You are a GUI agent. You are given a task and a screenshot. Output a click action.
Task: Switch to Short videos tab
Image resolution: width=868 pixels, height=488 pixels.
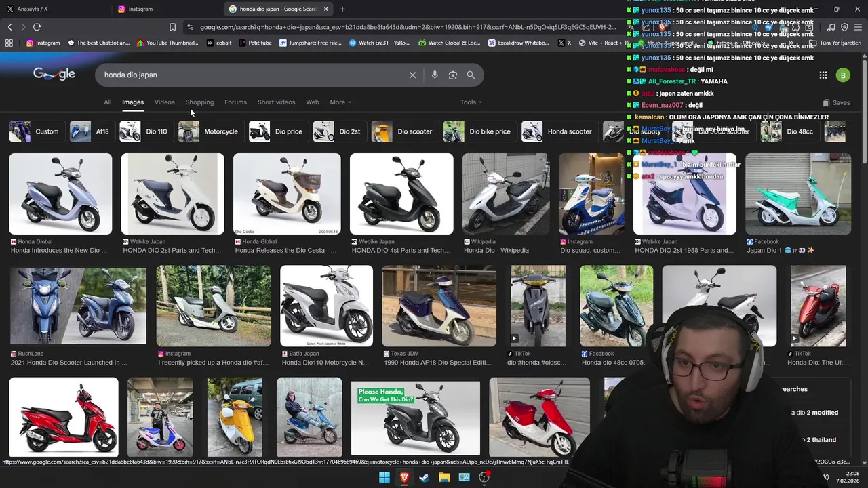pyautogui.click(x=276, y=102)
